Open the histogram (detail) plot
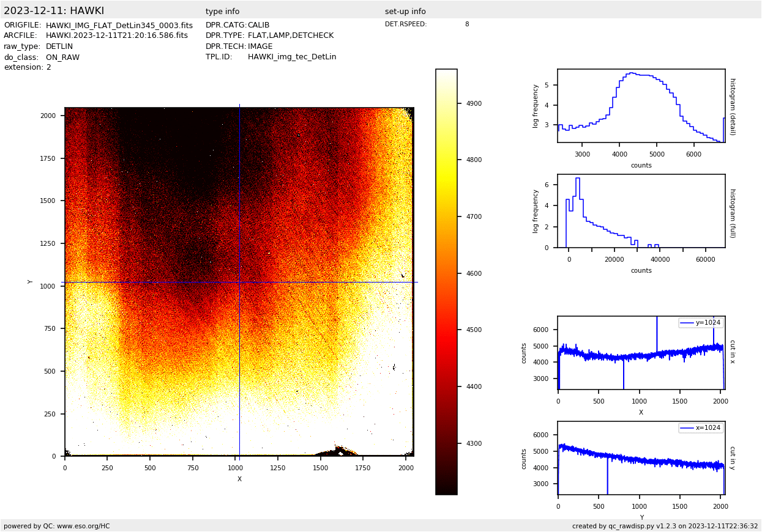This screenshot has height=532, width=762. click(641, 106)
